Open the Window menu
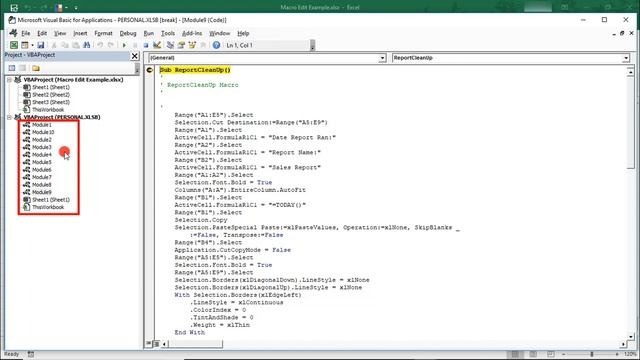Screen dimensions: 640x360 pos(220,33)
